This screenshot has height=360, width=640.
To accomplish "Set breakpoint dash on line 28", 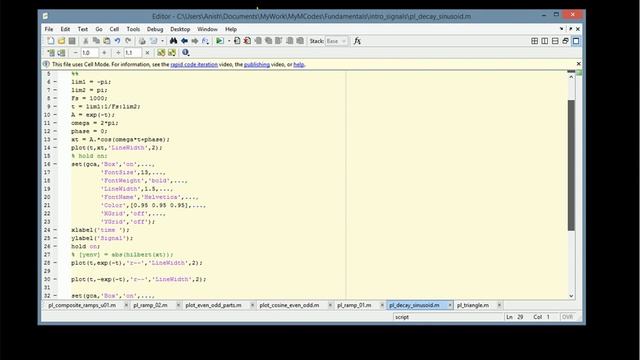I will [x=55, y=263].
